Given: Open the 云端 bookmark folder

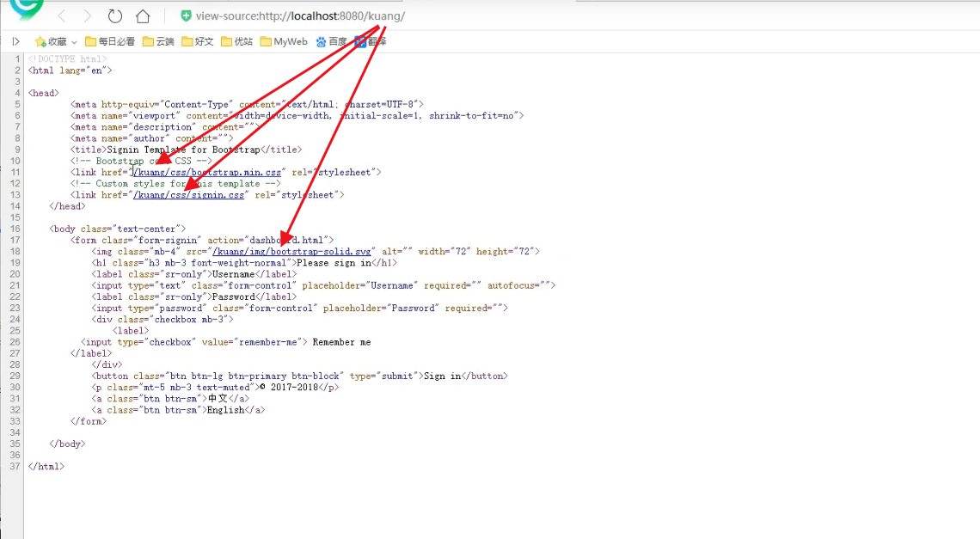Looking at the screenshot, I should pos(158,41).
